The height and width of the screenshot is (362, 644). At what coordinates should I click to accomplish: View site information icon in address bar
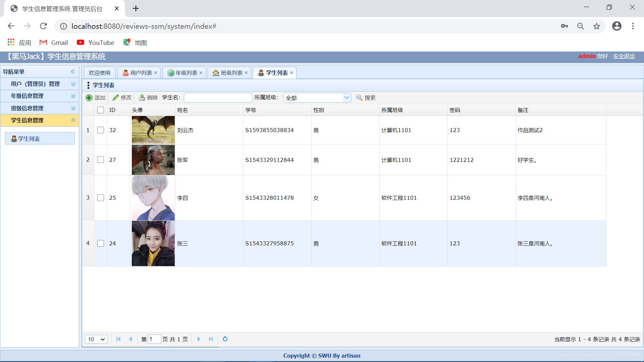click(x=63, y=26)
